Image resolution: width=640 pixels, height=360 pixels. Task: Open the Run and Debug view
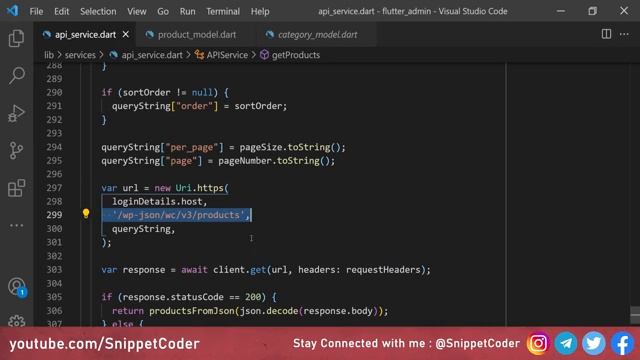(x=16, y=113)
